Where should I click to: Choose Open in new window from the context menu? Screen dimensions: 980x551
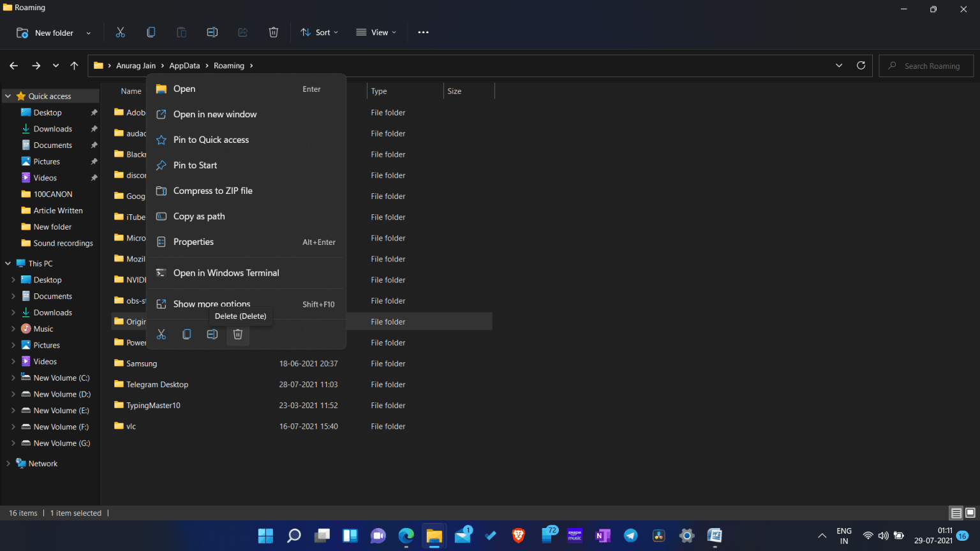pos(215,114)
